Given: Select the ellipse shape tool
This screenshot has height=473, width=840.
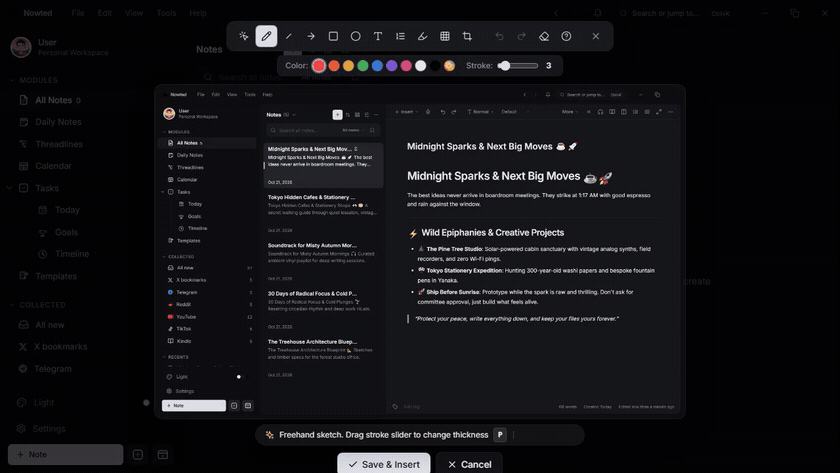Looking at the screenshot, I should tap(355, 36).
